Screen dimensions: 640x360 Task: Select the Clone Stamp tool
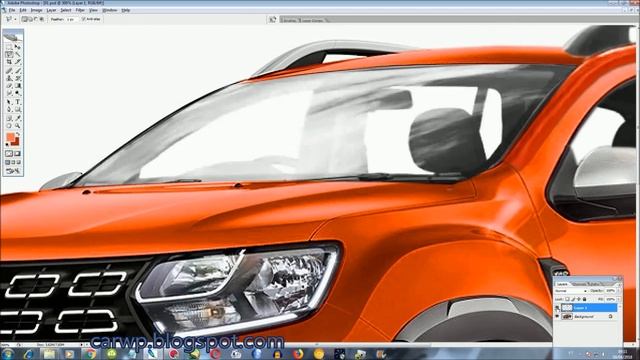[x=9, y=78]
